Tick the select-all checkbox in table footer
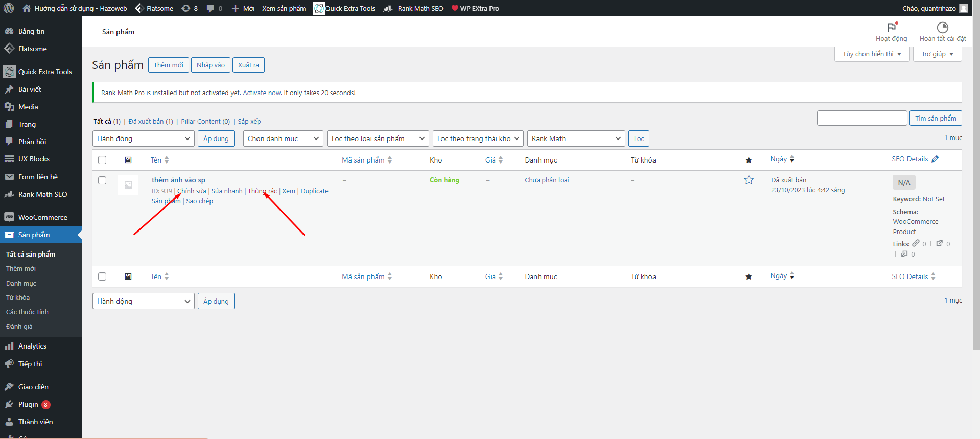Screen dimensions: 980x439 coord(102,276)
